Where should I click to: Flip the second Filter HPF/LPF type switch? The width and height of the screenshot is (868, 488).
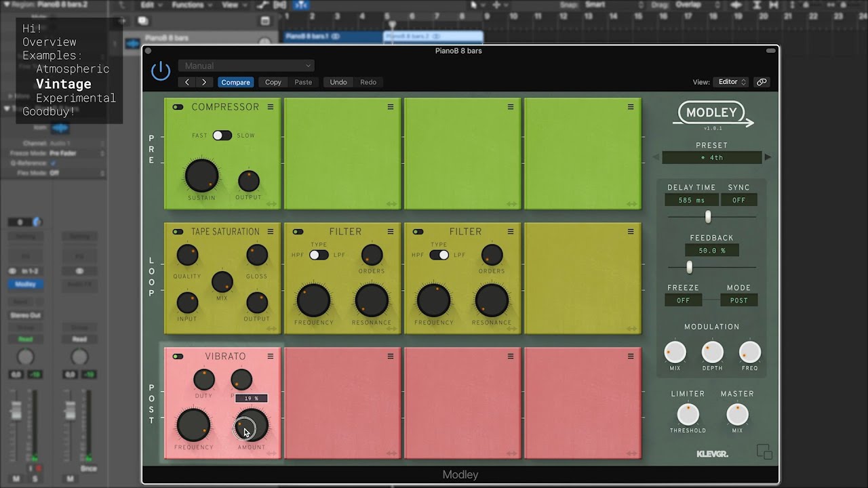tap(439, 255)
